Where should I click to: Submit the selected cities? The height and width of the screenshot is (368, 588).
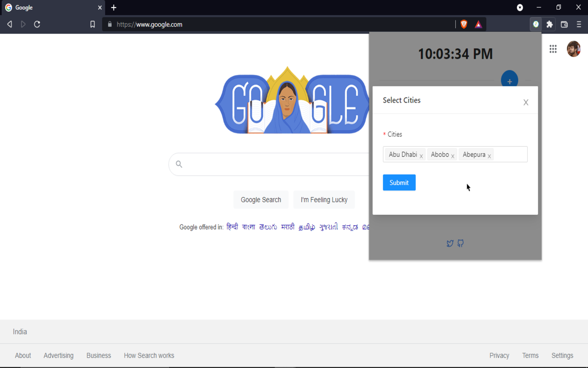(399, 183)
